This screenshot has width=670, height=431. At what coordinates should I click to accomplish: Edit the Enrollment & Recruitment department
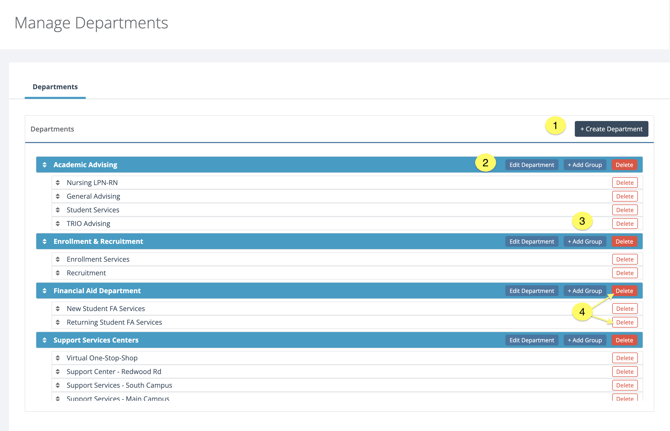[x=532, y=242]
